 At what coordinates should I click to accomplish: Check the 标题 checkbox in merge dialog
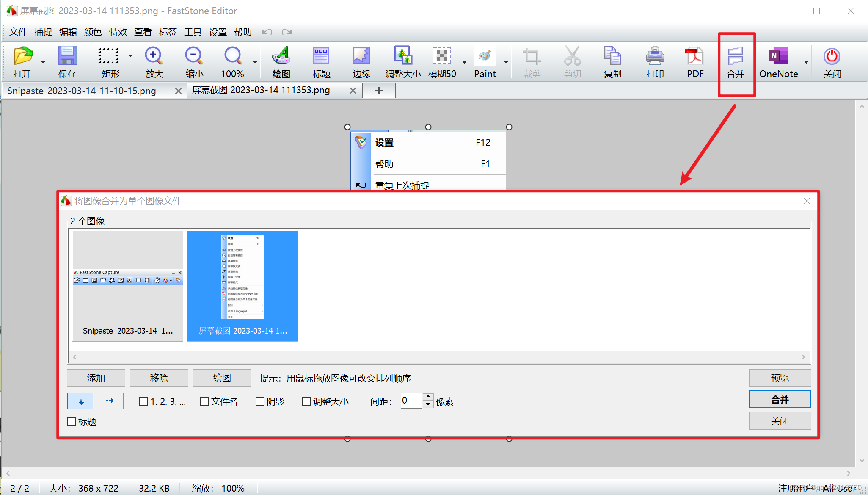click(72, 421)
